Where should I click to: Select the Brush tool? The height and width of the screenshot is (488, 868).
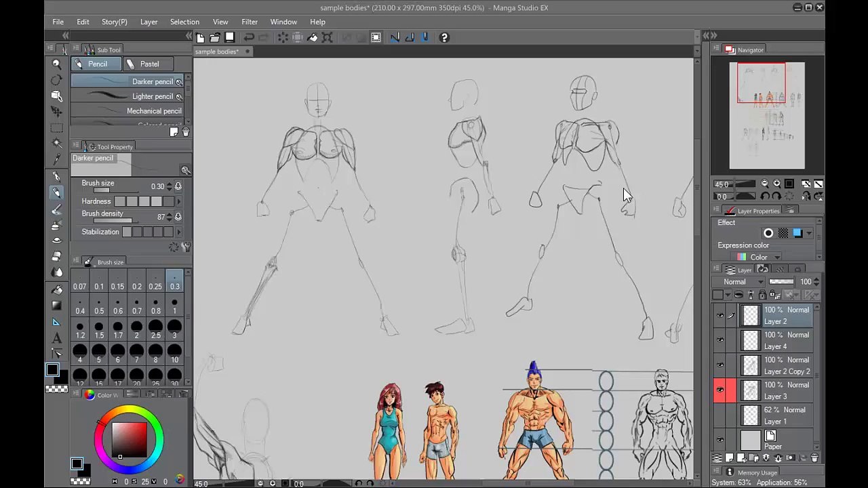57,209
